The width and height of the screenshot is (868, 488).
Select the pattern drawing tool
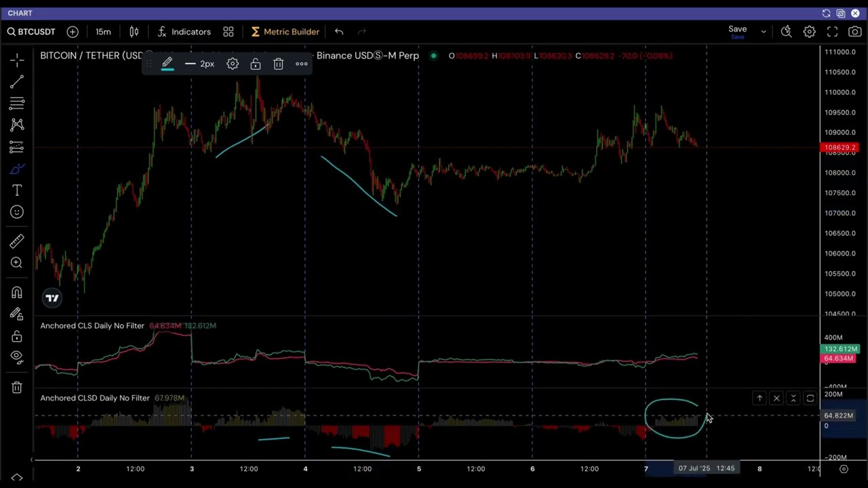[17, 125]
